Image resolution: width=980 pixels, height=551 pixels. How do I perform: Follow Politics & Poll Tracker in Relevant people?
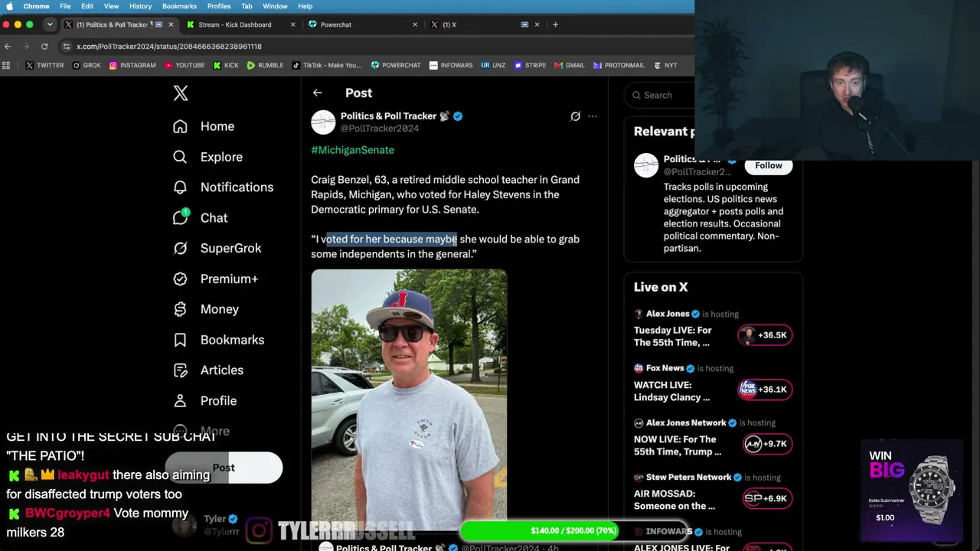pos(769,166)
